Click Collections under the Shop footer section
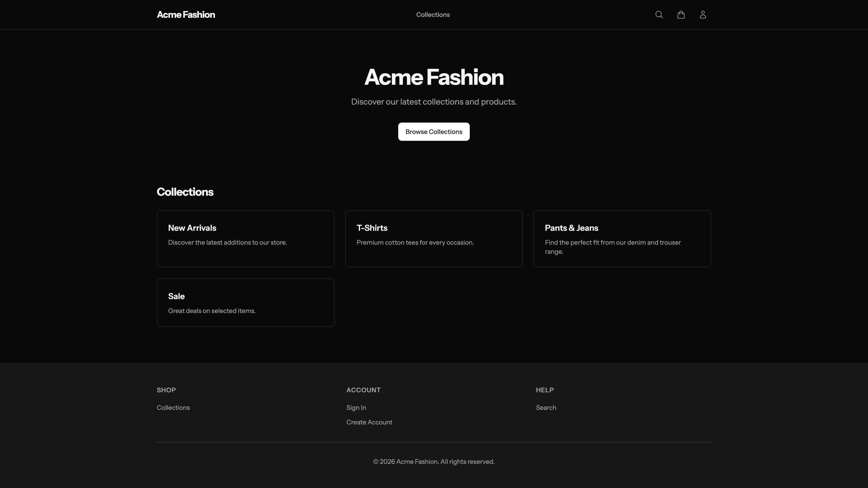This screenshot has height=488, width=868. click(x=173, y=408)
